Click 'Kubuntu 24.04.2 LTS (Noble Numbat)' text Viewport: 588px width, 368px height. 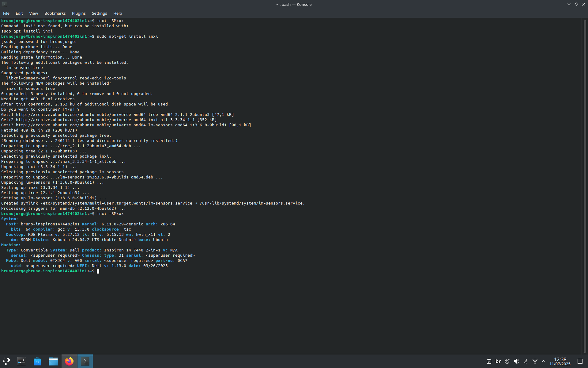pyautogui.click(x=94, y=240)
